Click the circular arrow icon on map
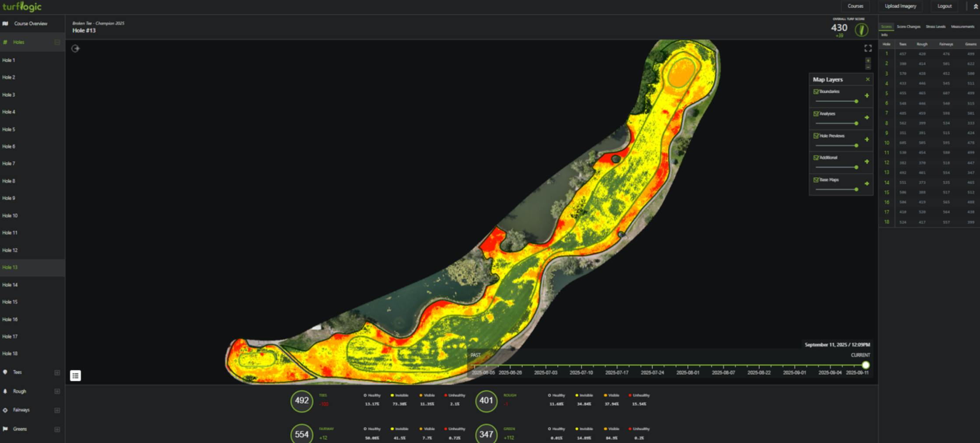 (x=76, y=49)
